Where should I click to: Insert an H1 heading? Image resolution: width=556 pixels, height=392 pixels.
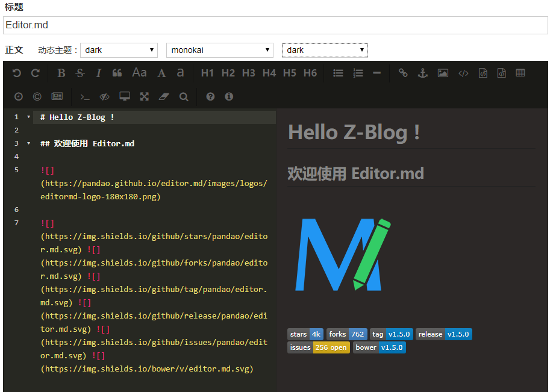[207, 73]
